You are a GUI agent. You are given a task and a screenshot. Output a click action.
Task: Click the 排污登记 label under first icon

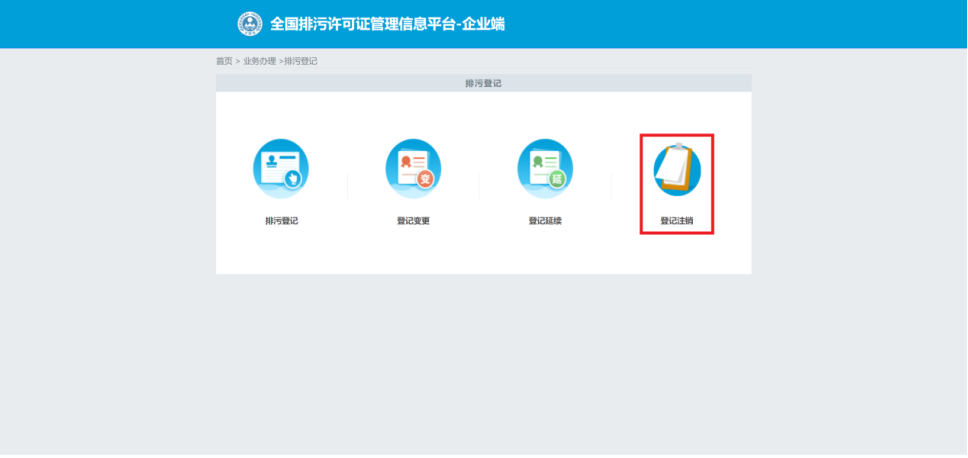(281, 221)
